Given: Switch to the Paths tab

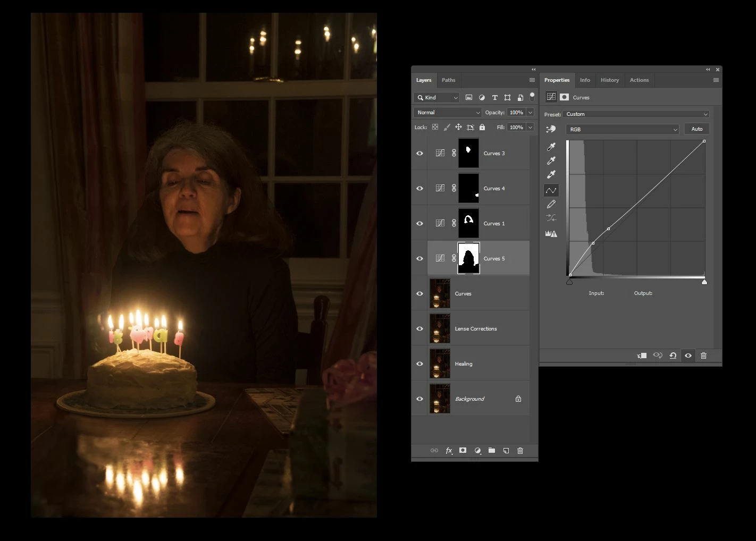Looking at the screenshot, I should coord(448,80).
